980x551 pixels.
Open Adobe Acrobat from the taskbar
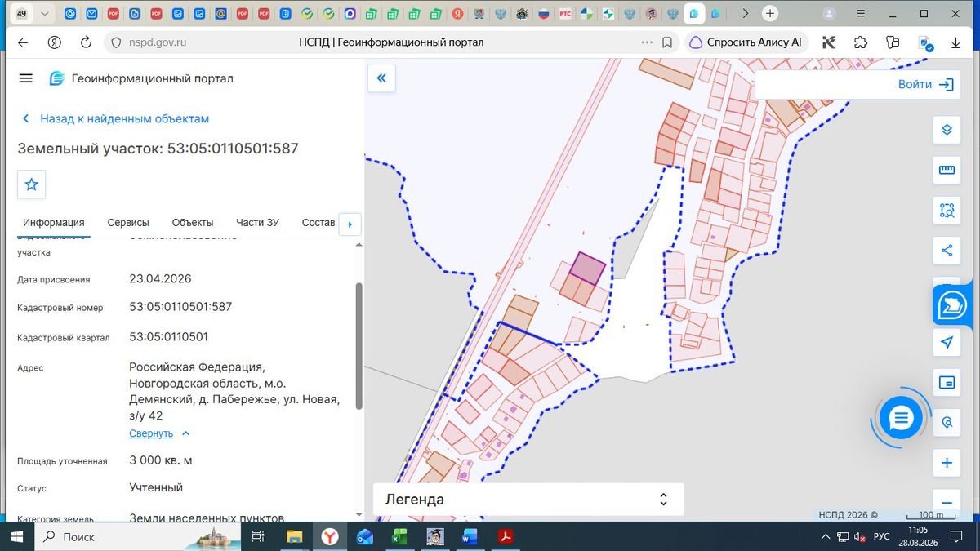506,537
